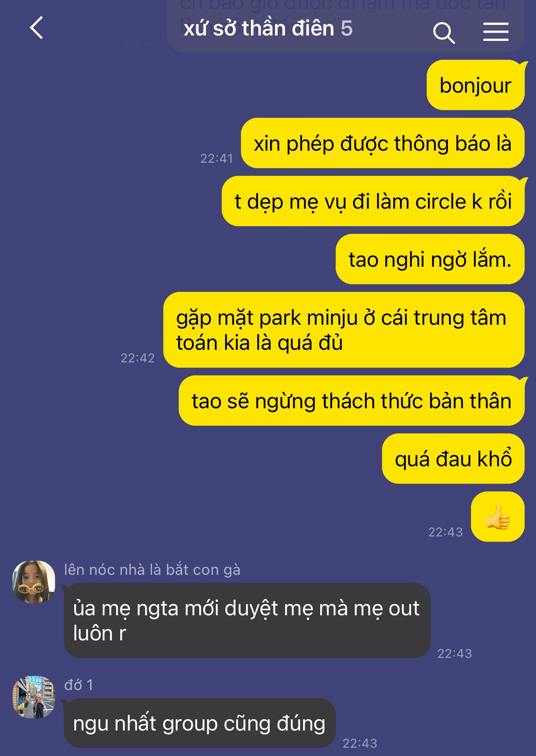Viewport: 536px width, 756px height.
Task: Tap the thumbs up emoji message
Action: (498, 516)
